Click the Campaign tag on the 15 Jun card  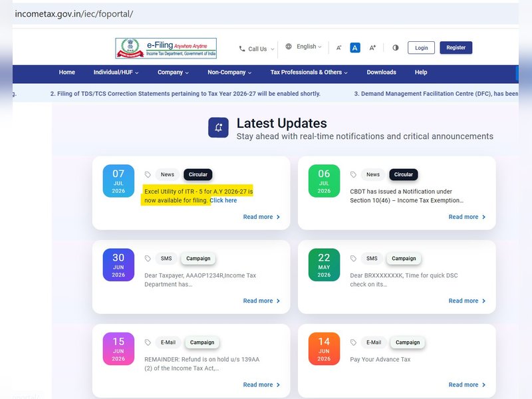(x=202, y=342)
